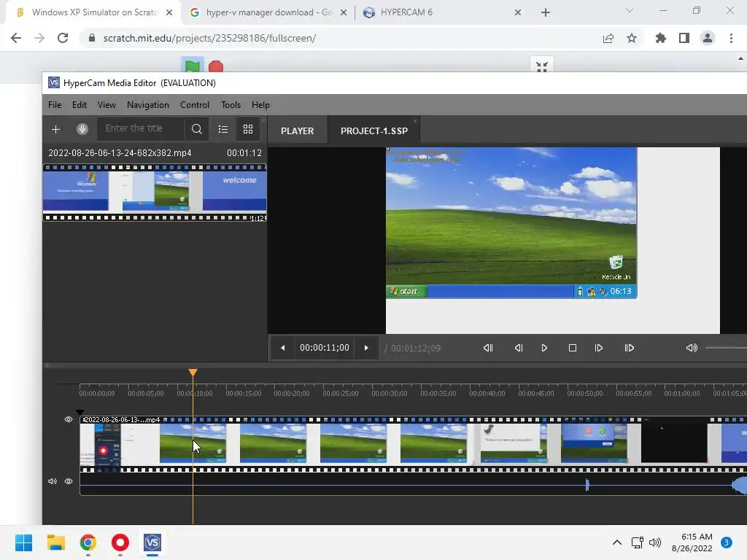Open Chrome profile avatar
Screen dimensions: 747x560
point(708,38)
